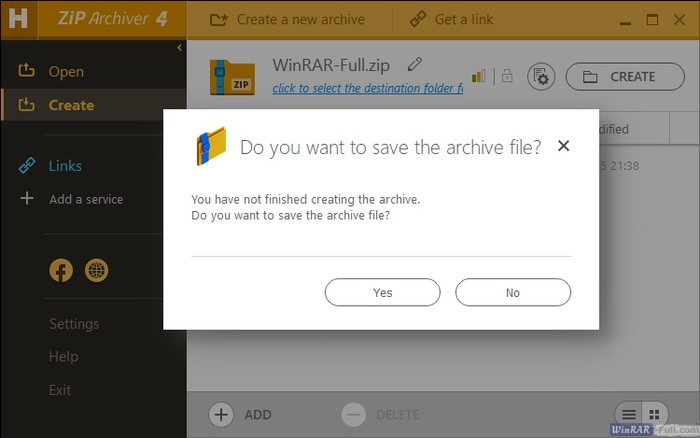Click the password lock icon
700x438 pixels.
pyautogui.click(x=507, y=76)
